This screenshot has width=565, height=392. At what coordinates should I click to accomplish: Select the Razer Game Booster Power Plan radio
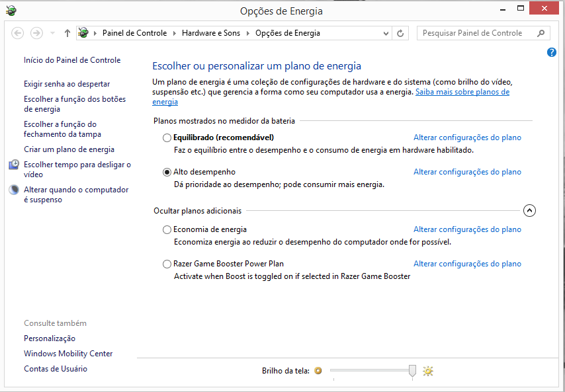click(167, 264)
